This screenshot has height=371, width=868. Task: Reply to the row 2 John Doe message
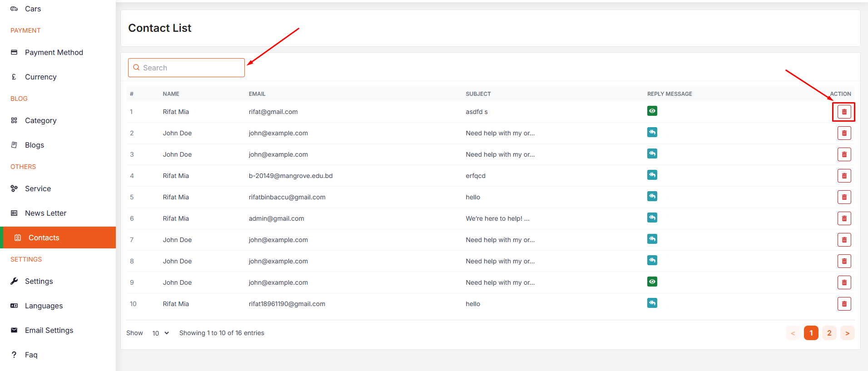click(x=652, y=133)
